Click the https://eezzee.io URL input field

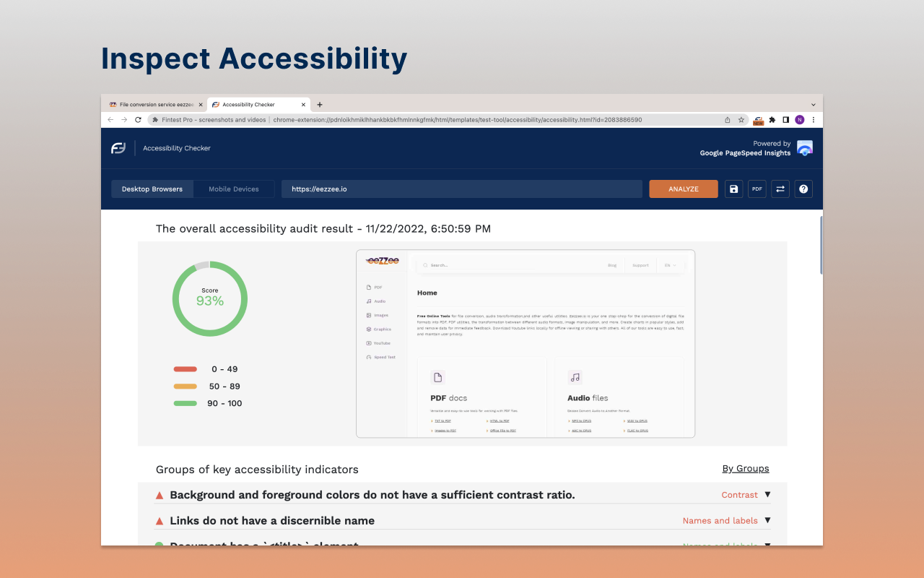click(x=462, y=189)
